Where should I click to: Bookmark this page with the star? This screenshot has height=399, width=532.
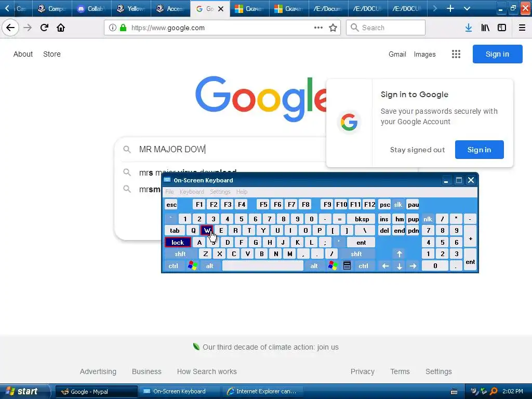(333, 28)
